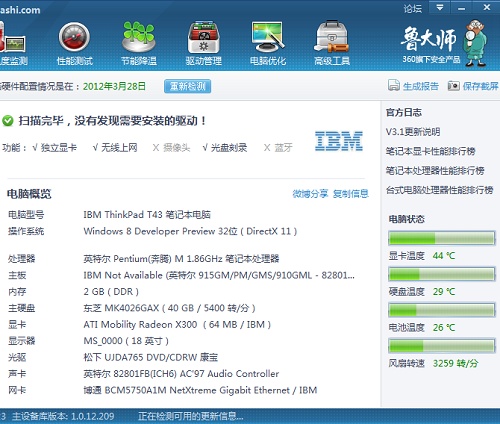Screen dimensions: 500x424
Task: Click the 电脑概览 section heading
Action: (29, 194)
